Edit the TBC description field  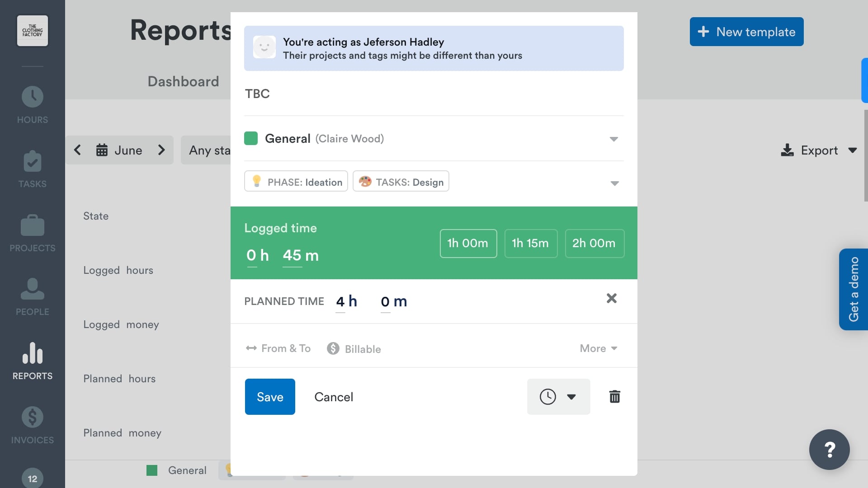434,94
